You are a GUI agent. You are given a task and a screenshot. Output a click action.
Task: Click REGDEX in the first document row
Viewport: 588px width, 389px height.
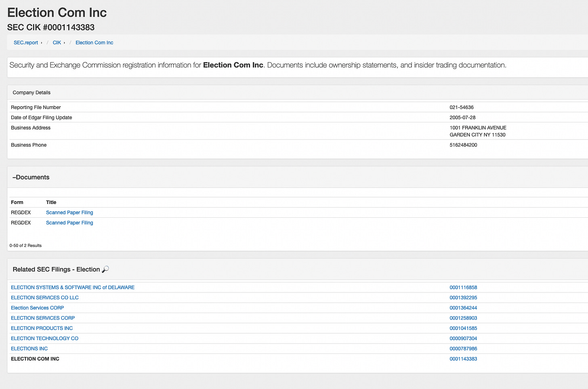click(21, 212)
